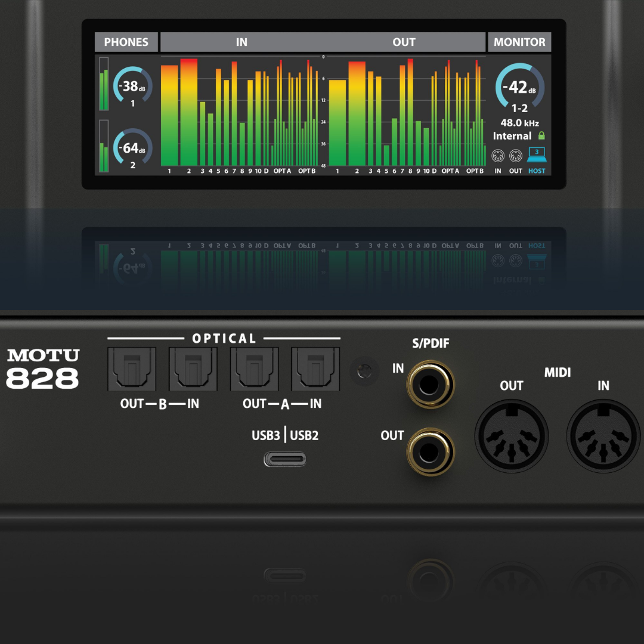Click the optical bank A OUT port
This screenshot has width=644, height=644.
(254, 369)
